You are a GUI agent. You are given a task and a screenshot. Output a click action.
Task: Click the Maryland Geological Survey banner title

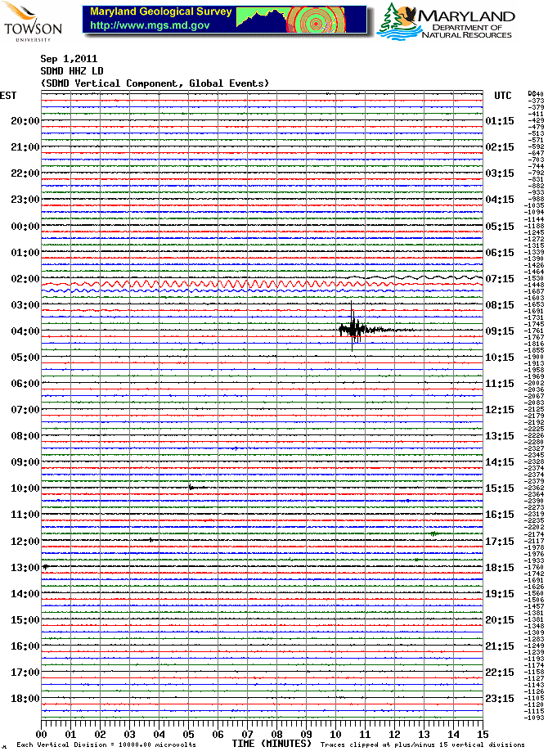click(160, 13)
